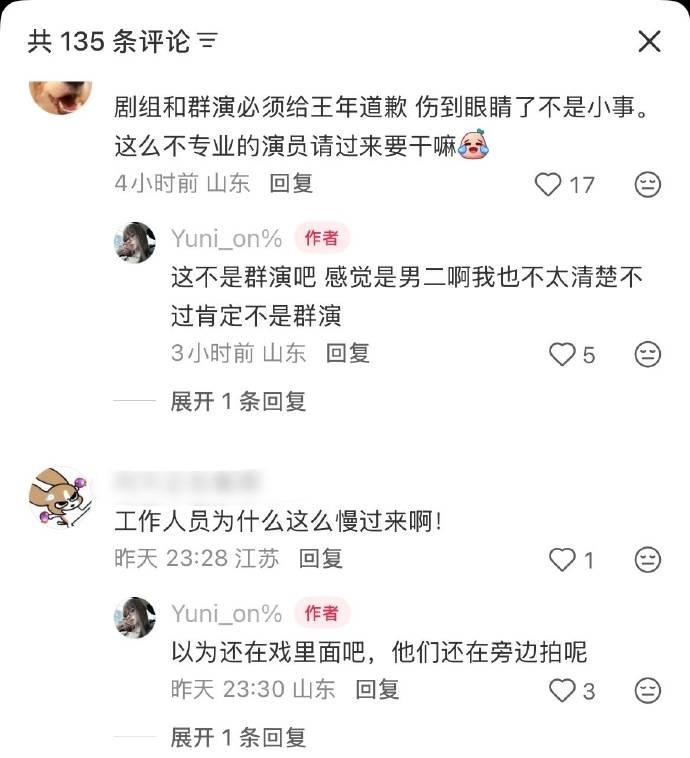This screenshot has height=758, width=690.
Task: Open first Yuni_on% author username
Action: [x=226, y=238]
